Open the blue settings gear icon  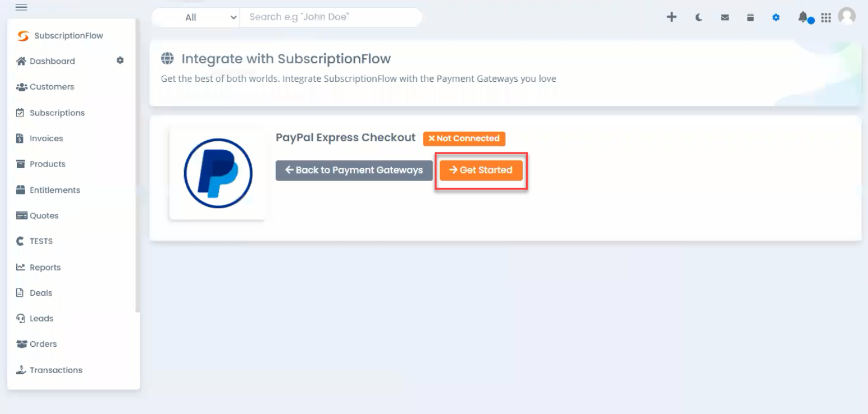[x=776, y=17]
